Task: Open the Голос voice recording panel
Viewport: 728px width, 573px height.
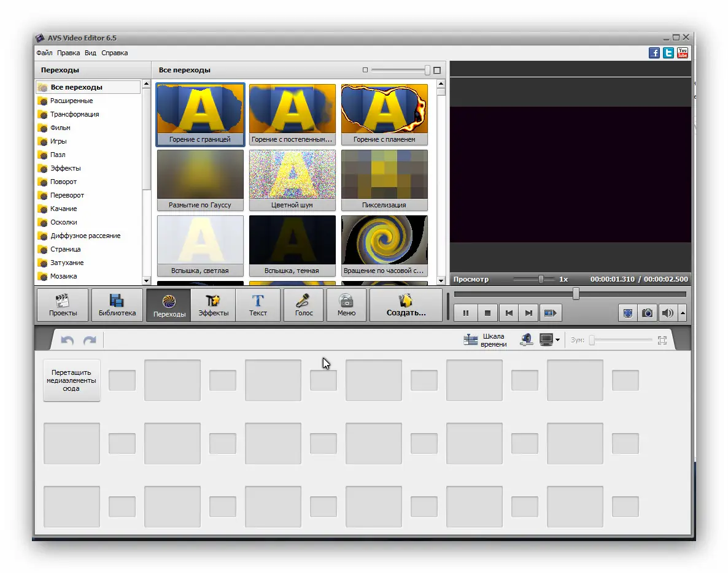Action: tap(304, 306)
